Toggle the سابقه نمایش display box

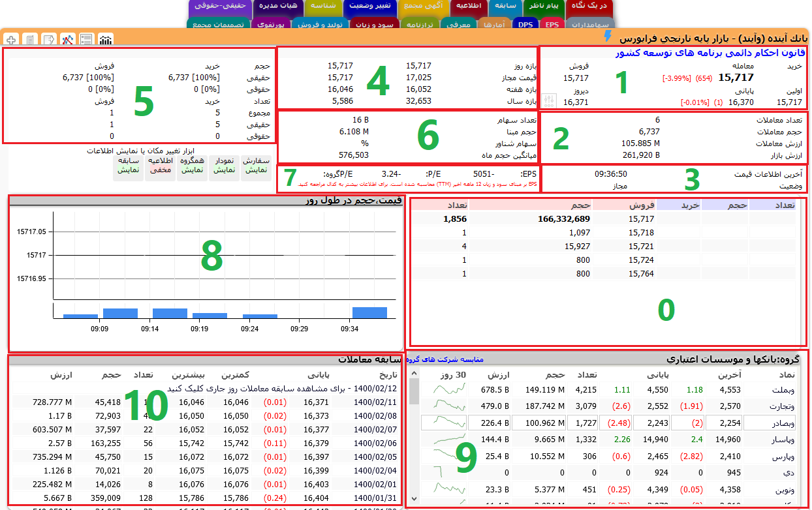pyautogui.click(x=128, y=166)
